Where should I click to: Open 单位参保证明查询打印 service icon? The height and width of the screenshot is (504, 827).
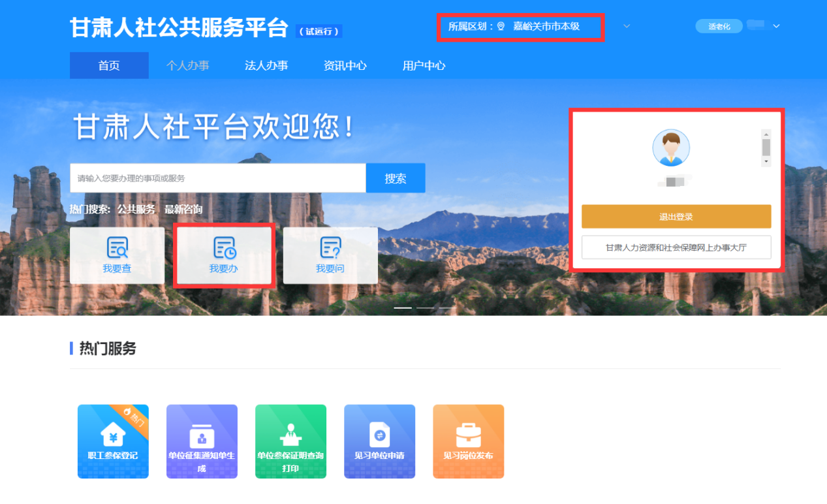290,441
